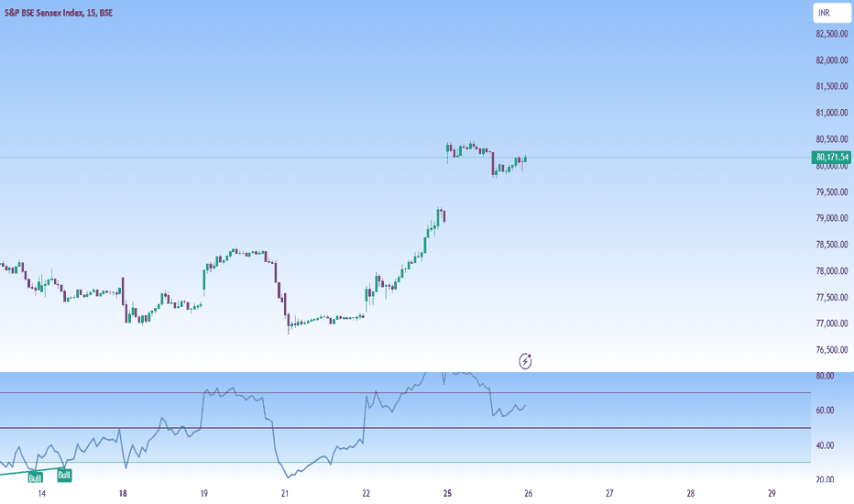Click the 79,500.00 price axis label
The height and width of the screenshot is (504, 854).
832,192
